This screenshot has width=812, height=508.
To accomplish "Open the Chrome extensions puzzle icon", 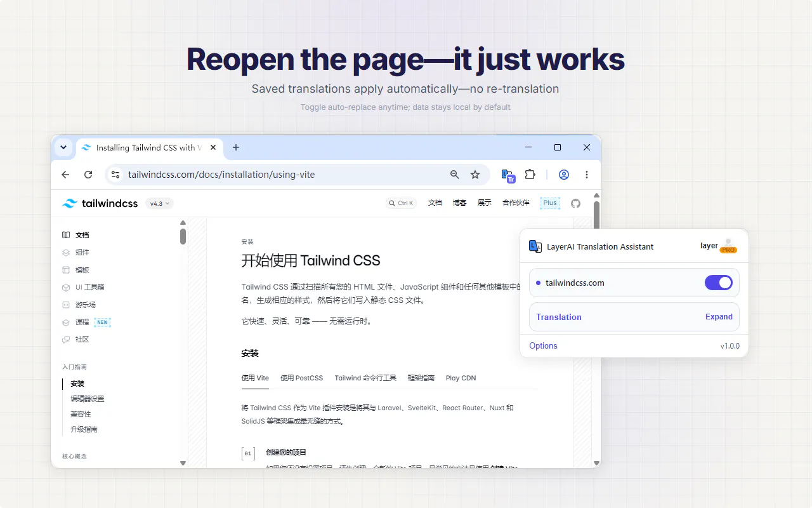I will 530,174.
